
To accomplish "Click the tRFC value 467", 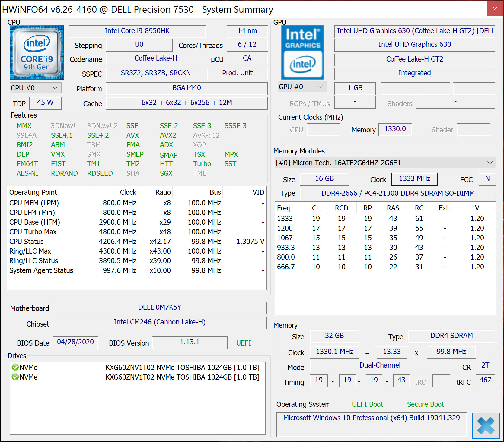I will 485,380.
